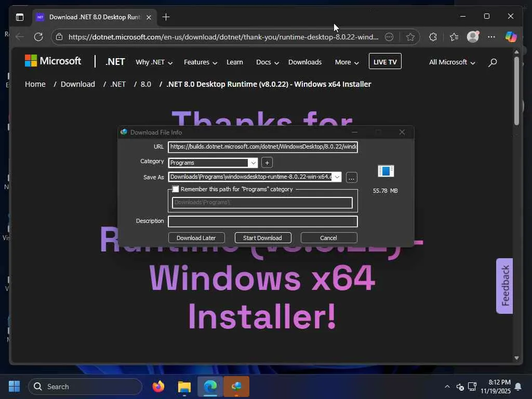Viewport: 532px width, 399px height.
Task: Open a new browser tab
Action: pyautogui.click(x=166, y=17)
